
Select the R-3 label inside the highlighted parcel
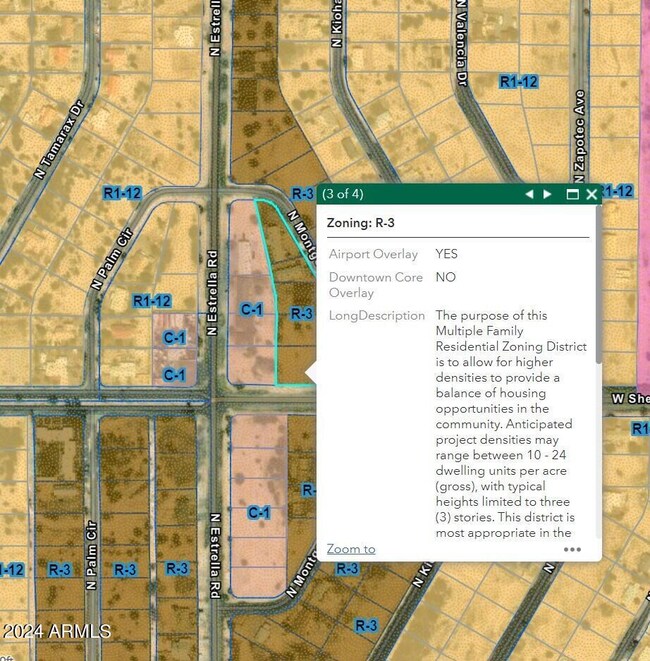[x=302, y=313]
